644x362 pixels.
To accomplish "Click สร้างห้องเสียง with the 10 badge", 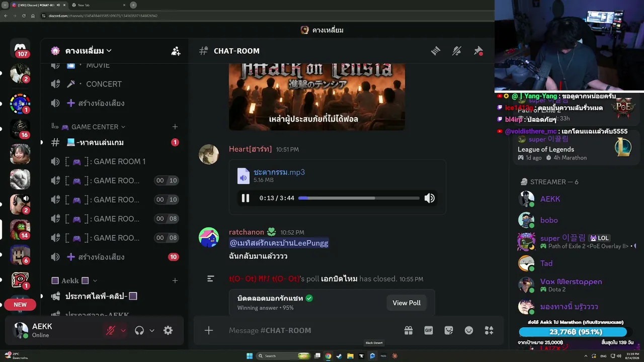I will tap(115, 257).
